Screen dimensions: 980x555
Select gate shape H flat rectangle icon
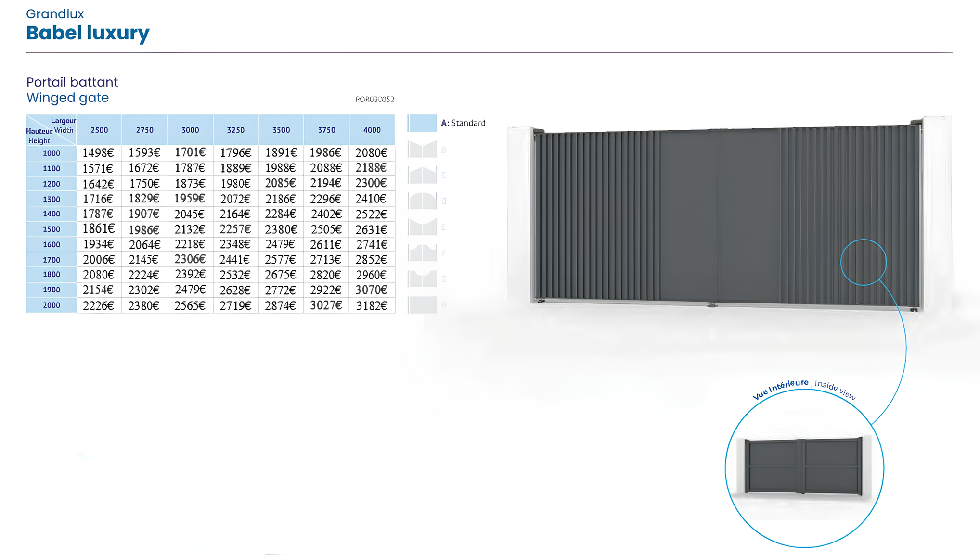click(x=422, y=304)
